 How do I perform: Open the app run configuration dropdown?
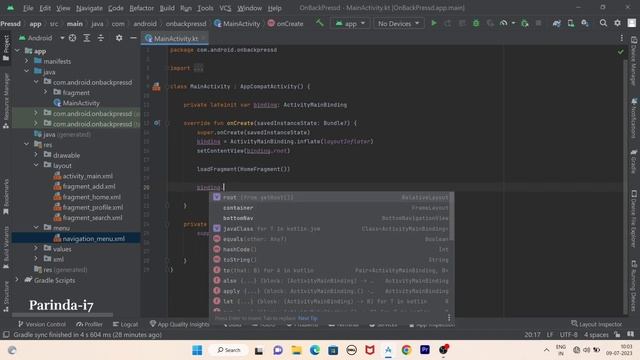350,24
